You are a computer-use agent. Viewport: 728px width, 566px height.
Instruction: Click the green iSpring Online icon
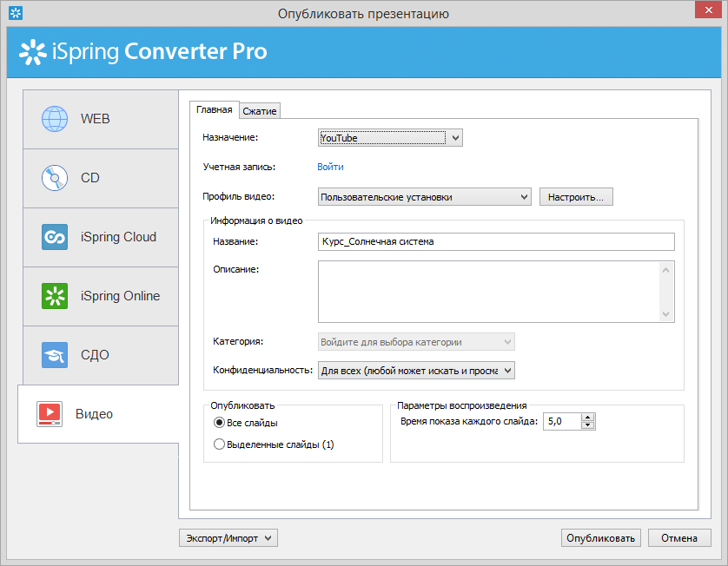point(55,296)
